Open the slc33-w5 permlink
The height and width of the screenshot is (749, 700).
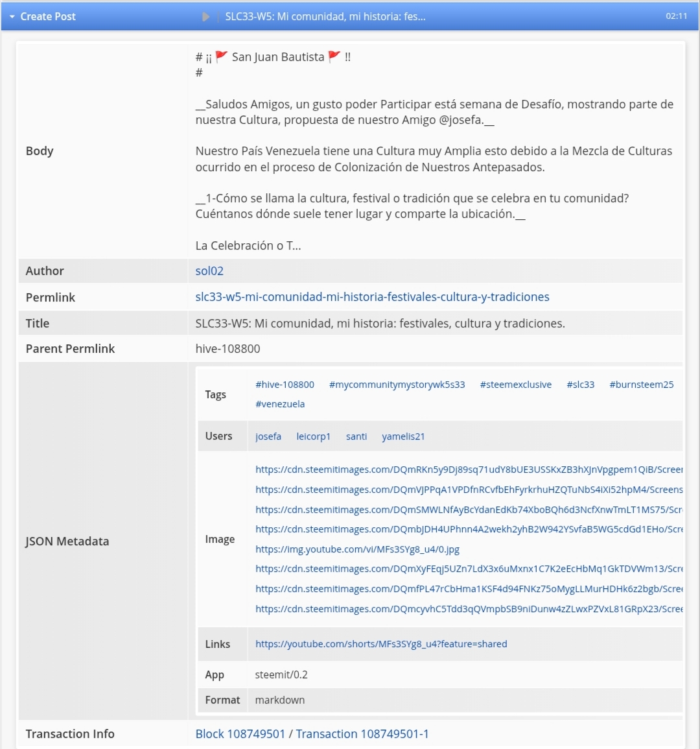[x=372, y=297]
